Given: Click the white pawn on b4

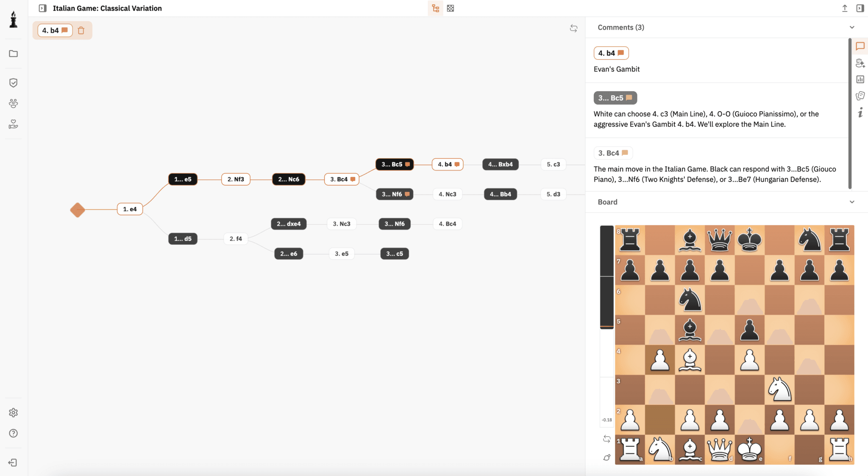Looking at the screenshot, I should 660,360.
